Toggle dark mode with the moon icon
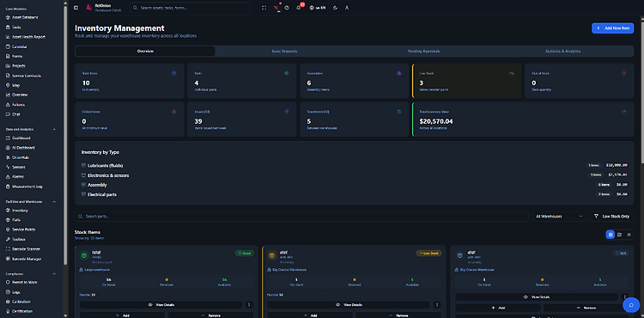The height and width of the screenshot is (318, 644). click(335, 8)
